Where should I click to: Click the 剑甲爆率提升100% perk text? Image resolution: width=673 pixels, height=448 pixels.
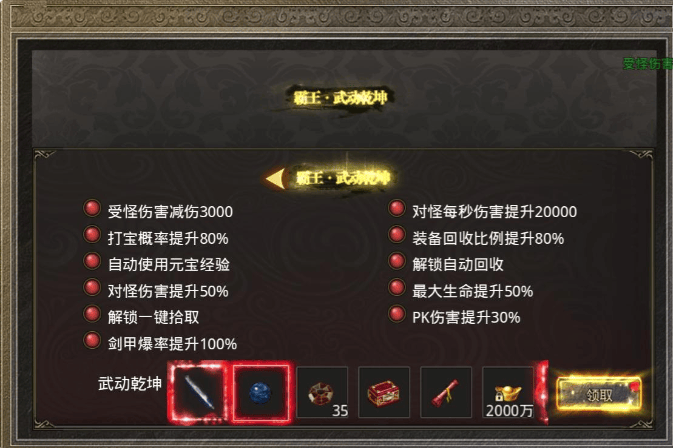pos(172,344)
